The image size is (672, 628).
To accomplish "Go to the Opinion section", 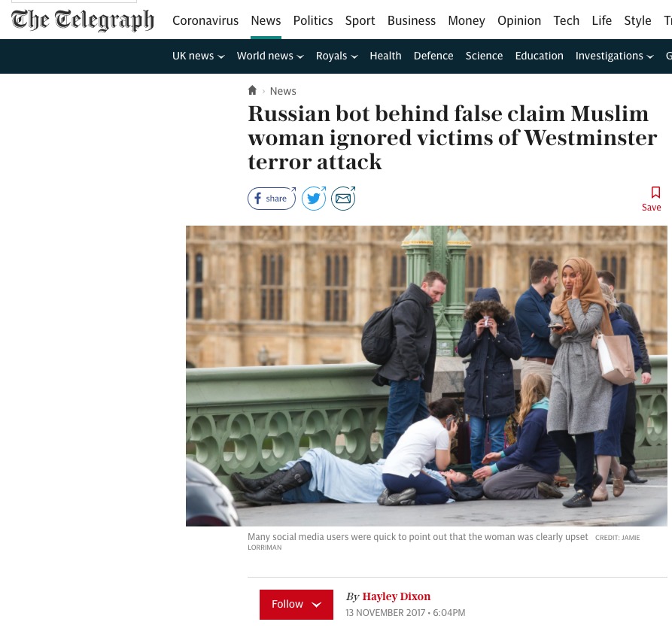I will click(519, 20).
